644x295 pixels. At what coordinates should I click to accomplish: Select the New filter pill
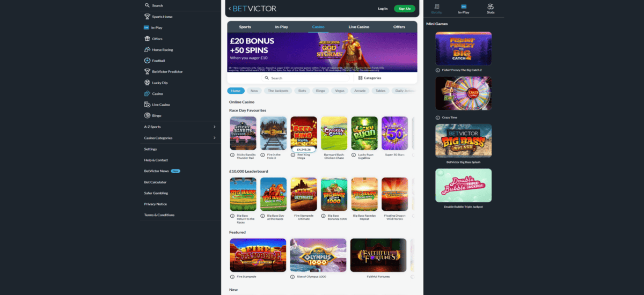[254, 91]
